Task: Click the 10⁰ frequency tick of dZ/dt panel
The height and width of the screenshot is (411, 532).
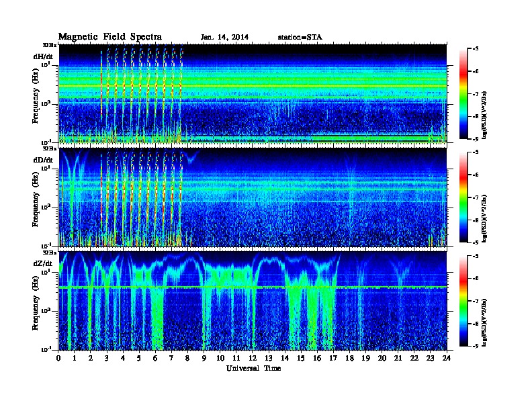Action: 46,311
